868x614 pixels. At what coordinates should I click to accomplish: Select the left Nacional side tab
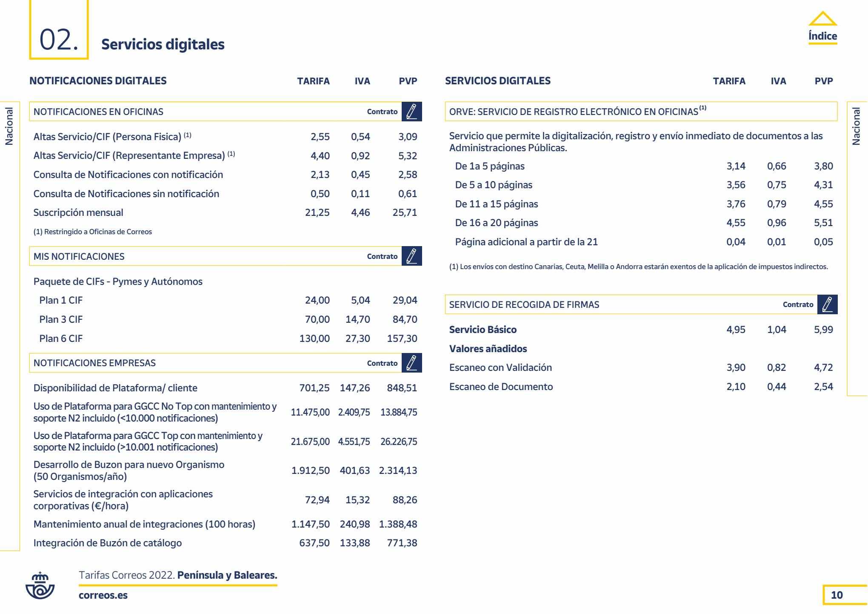click(9, 126)
